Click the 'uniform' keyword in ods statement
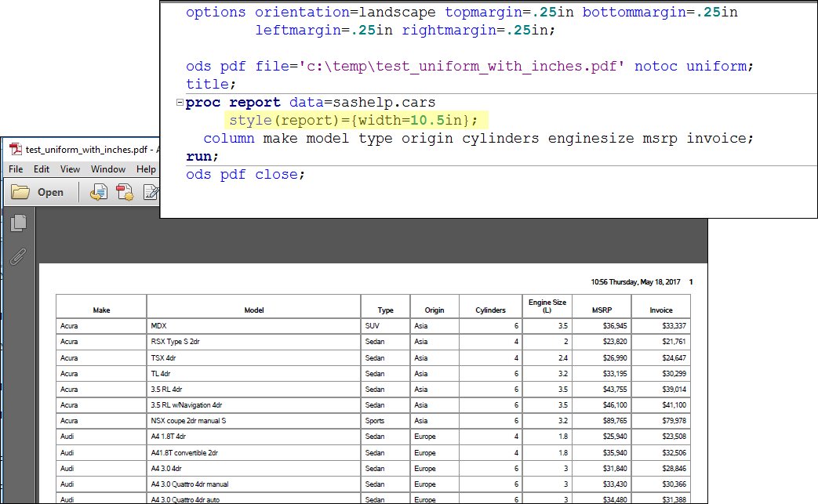The height and width of the screenshot is (504, 818). click(x=716, y=66)
